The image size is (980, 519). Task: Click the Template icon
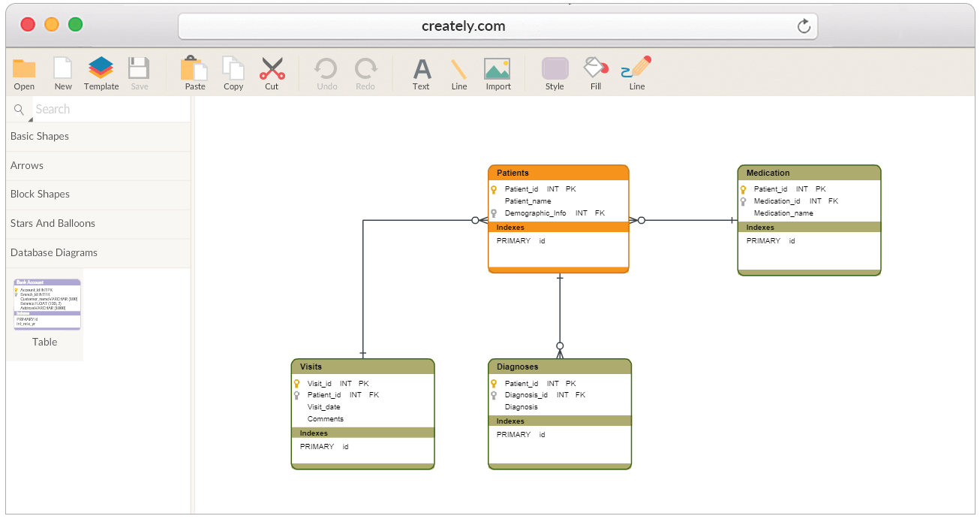pyautogui.click(x=101, y=71)
